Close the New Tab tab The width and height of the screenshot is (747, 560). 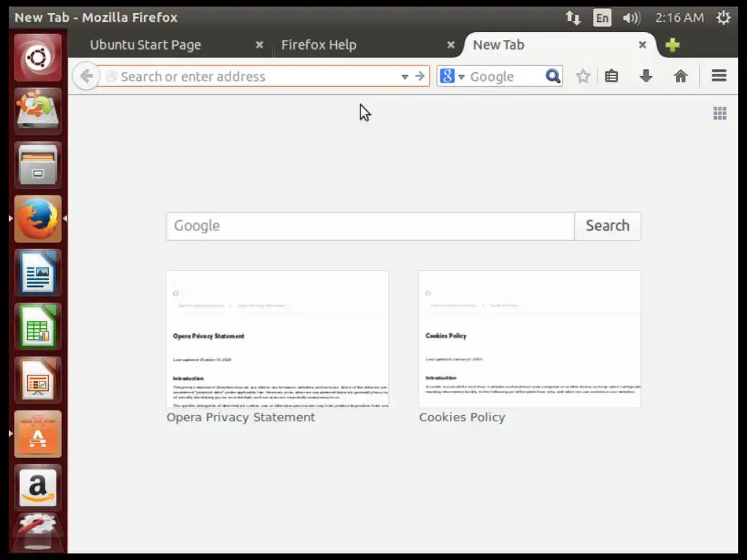[642, 44]
